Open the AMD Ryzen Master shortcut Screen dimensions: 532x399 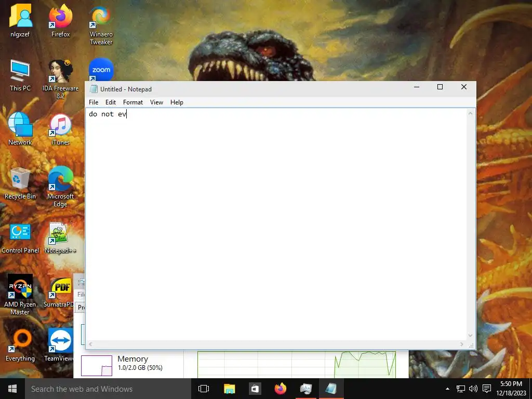pyautogui.click(x=20, y=295)
